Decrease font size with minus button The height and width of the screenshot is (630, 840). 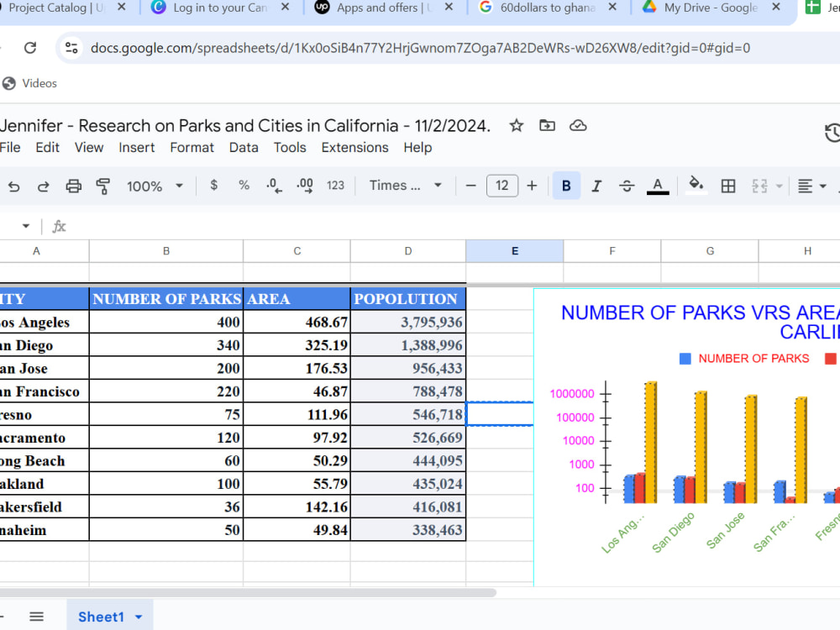[x=471, y=186]
